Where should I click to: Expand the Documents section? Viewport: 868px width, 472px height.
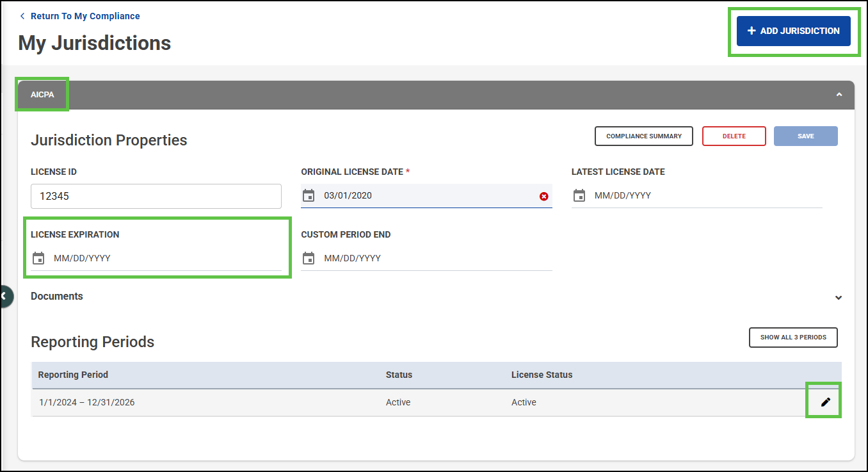839,297
